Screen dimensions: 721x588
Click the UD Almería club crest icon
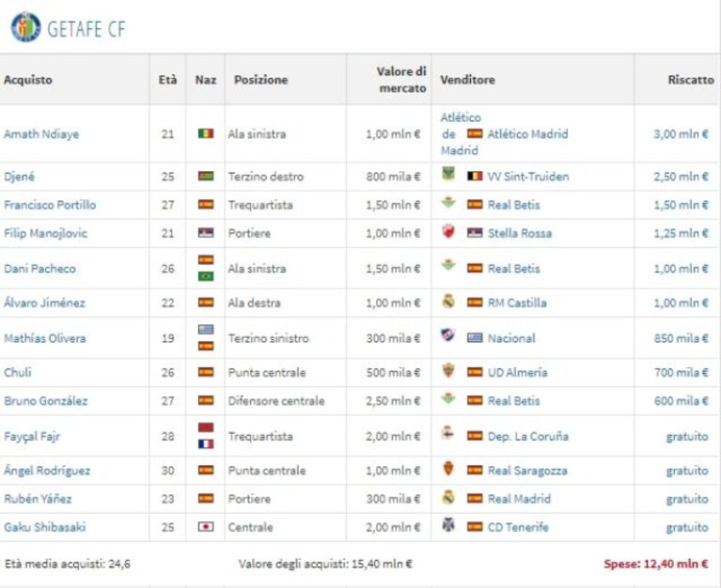pyautogui.click(x=447, y=370)
